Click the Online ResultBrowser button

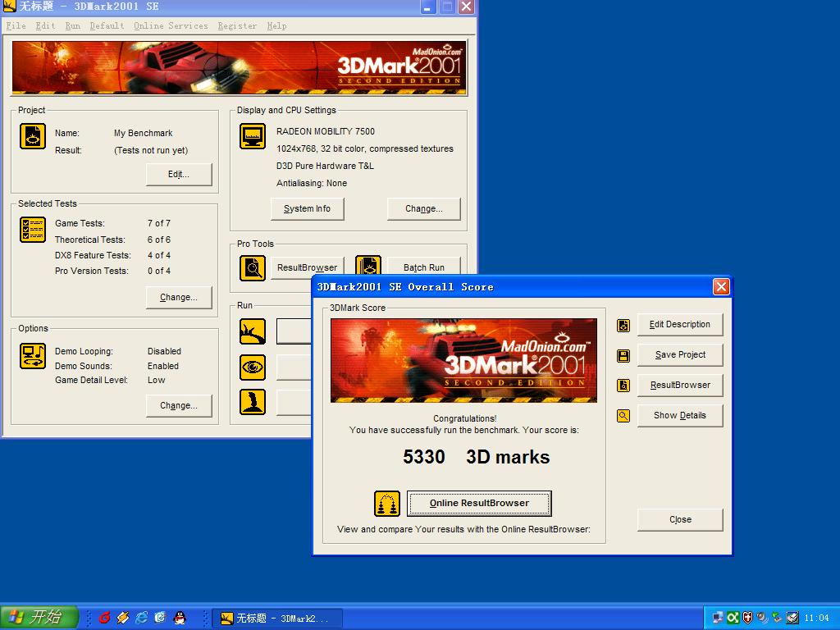479,504
